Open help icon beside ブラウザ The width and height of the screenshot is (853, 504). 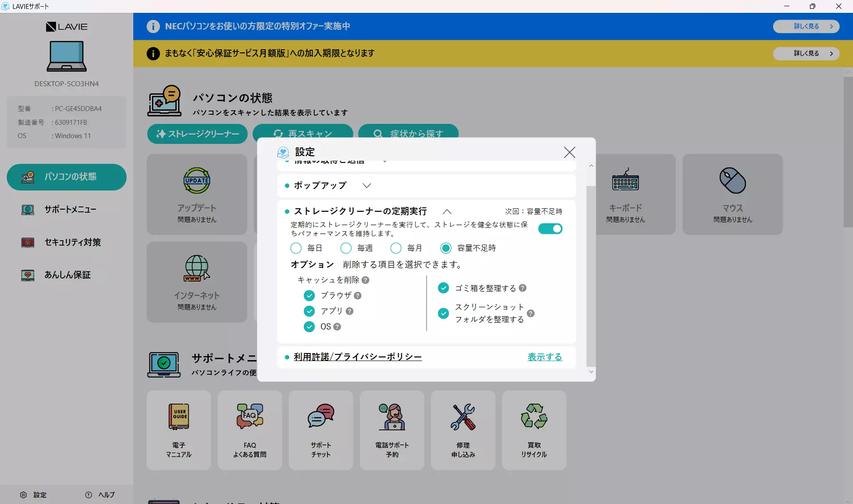[x=358, y=296]
